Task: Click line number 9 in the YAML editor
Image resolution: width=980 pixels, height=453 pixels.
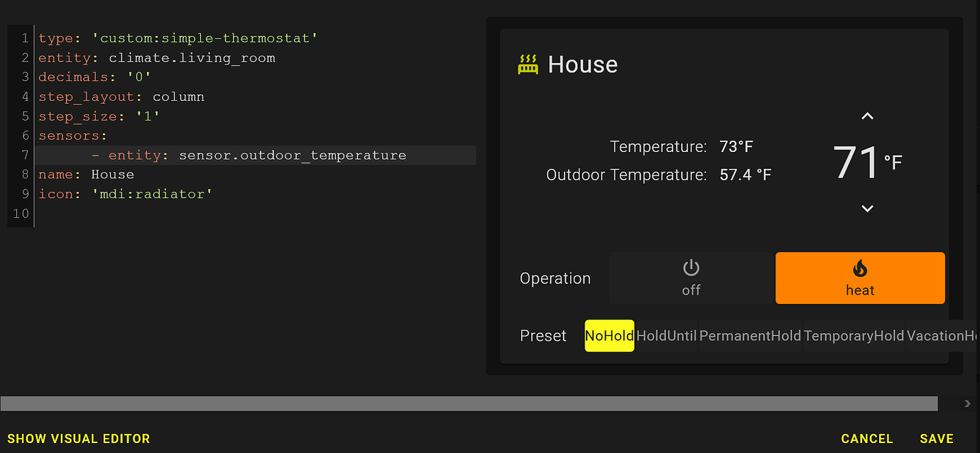Action: tap(25, 194)
